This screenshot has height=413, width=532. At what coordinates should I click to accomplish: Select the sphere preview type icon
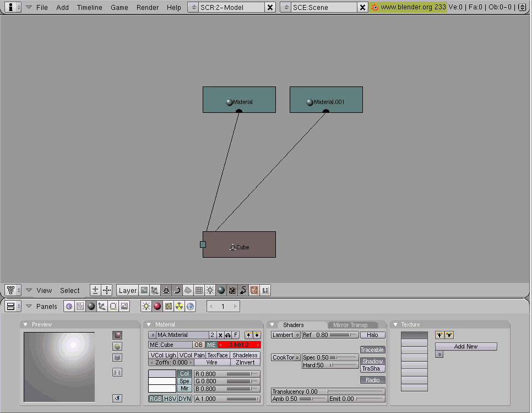coord(117,346)
